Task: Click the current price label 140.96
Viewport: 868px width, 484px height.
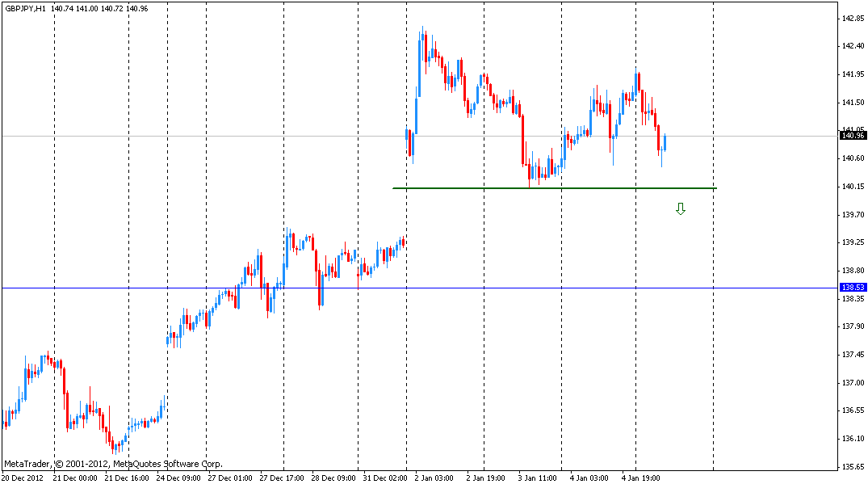Action: 853,136
